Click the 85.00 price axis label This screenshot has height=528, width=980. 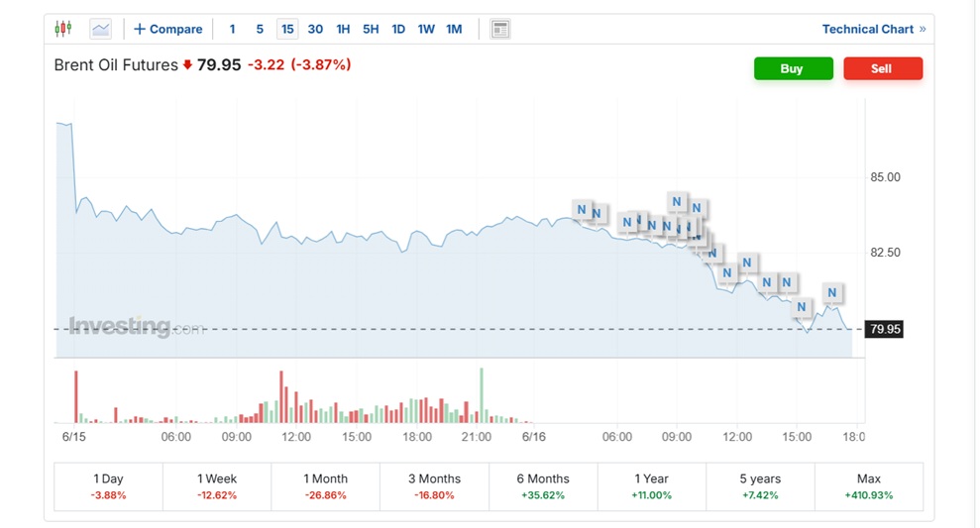tap(885, 177)
